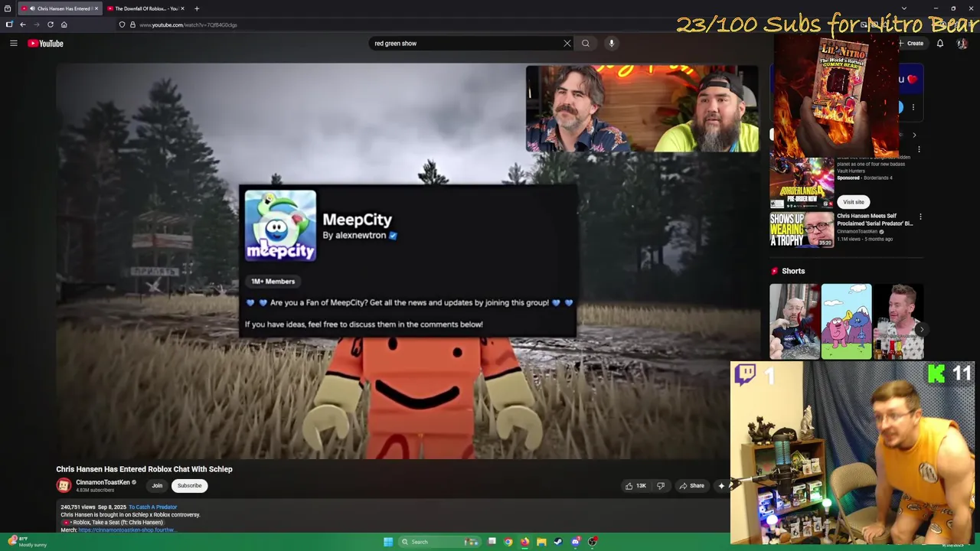Switch to the Chris Hansen Has Entered tab
The height and width of the screenshot is (551, 980).
[x=59, y=8]
